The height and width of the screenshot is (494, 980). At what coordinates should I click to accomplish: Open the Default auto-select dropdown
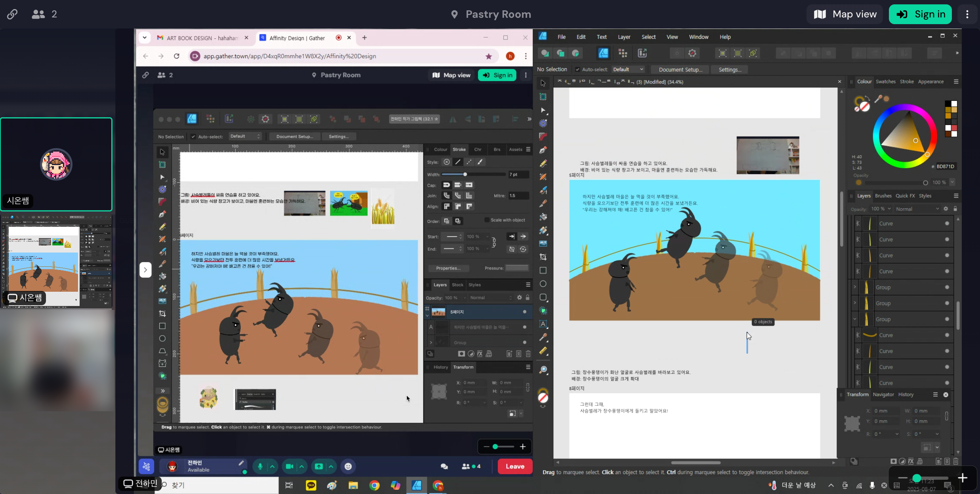pos(628,70)
